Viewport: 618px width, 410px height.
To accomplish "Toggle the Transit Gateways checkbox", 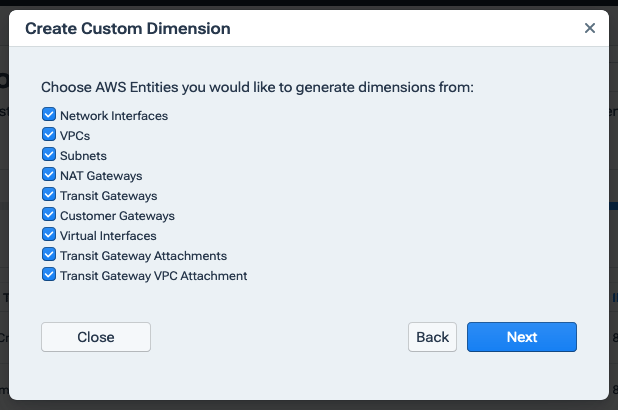I will [49, 195].
